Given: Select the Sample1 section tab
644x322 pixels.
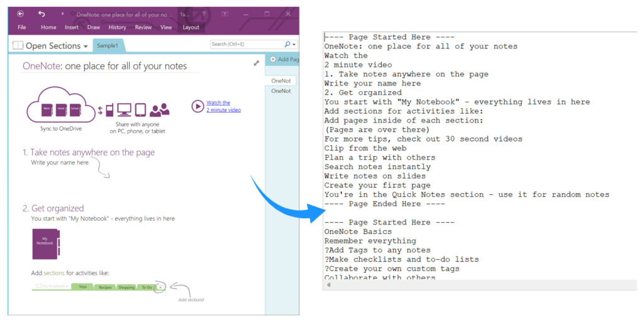Looking at the screenshot, I should coord(109,46).
